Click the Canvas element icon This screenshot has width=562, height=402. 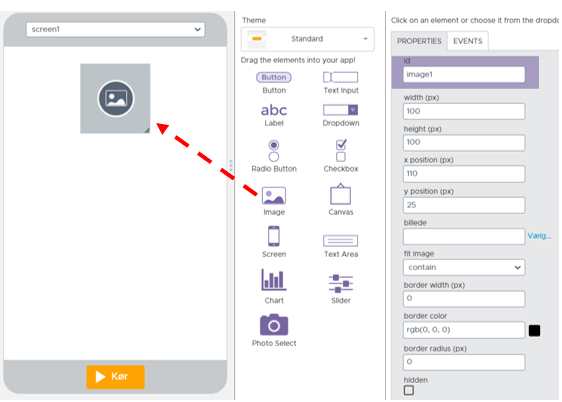pos(340,194)
